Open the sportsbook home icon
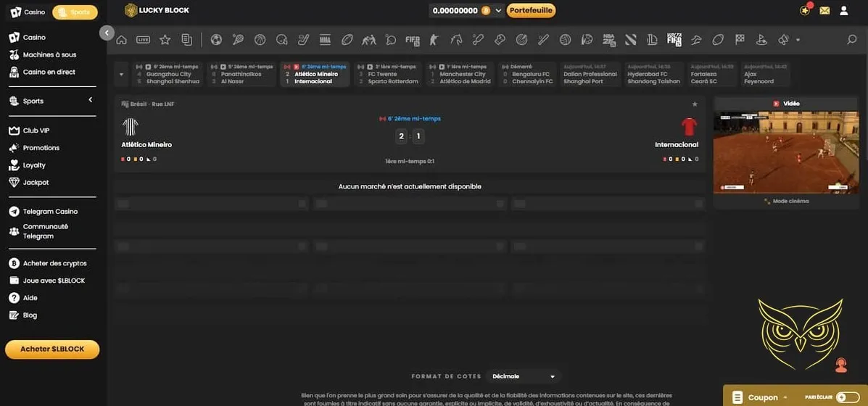Screen dimensions: 868x406 [121, 40]
